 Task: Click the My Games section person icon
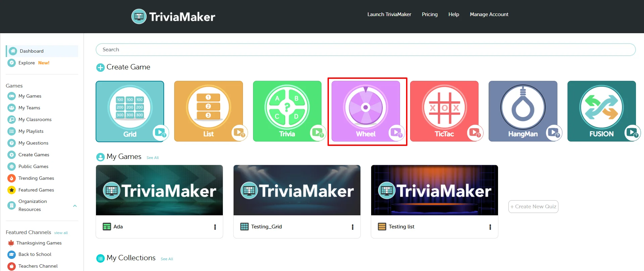pos(100,157)
